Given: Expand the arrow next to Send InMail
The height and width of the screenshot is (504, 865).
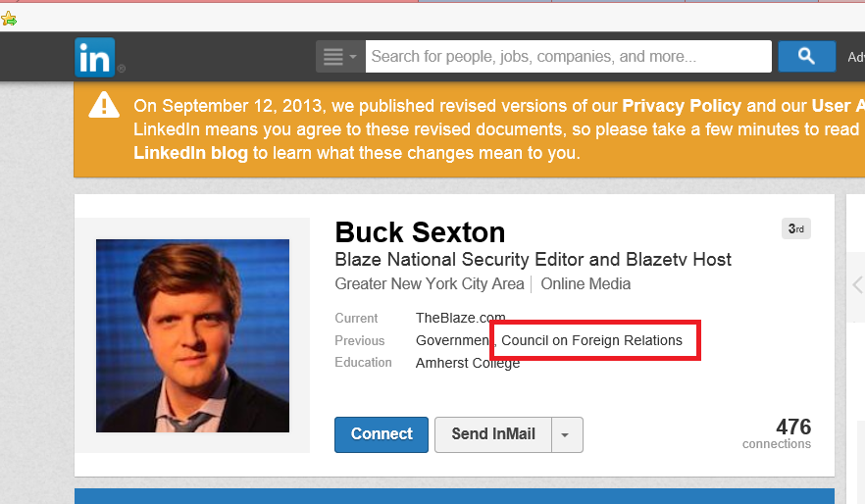Looking at the screenshot, I should (x=567, y=434).
